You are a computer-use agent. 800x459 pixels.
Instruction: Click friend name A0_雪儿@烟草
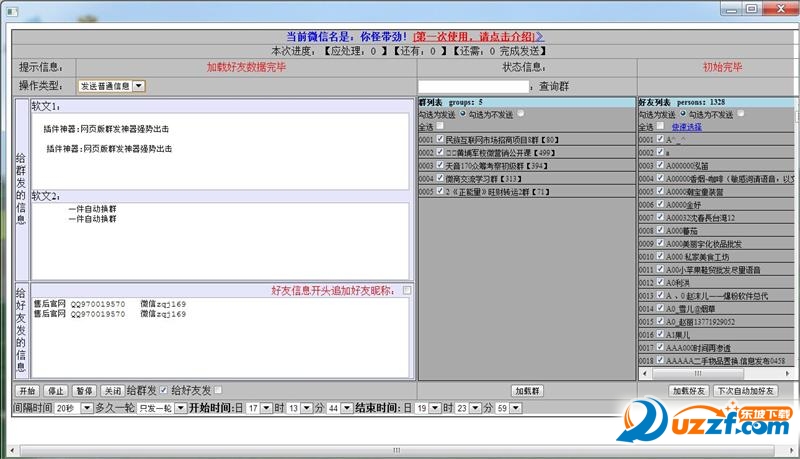691,309
